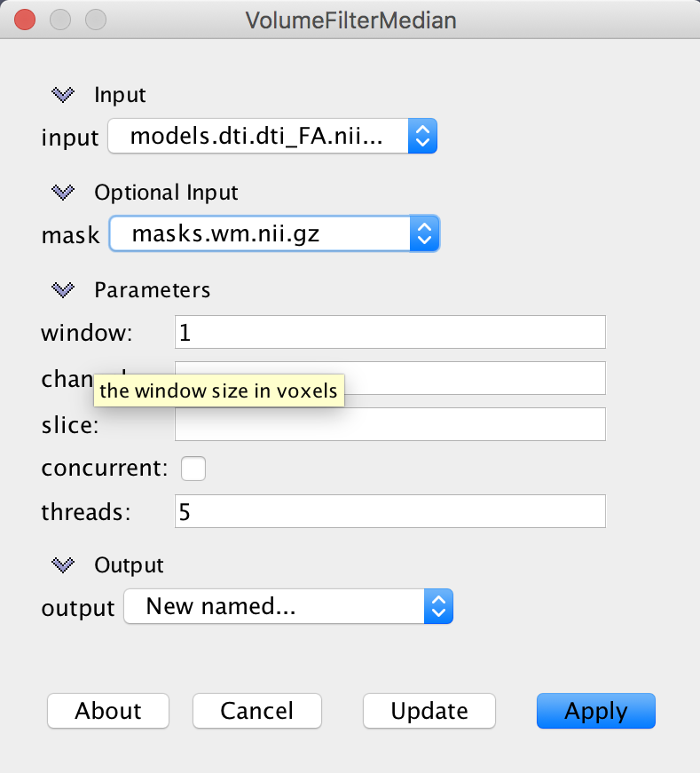Click the threads text field
700x773 pixels.
point(389,511)
